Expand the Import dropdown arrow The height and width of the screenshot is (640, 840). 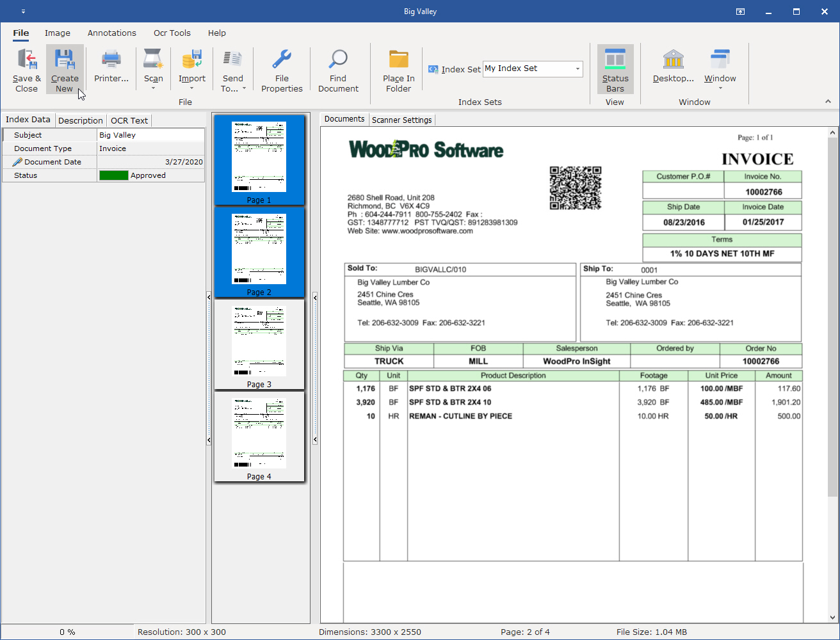pyautogui.click(x=192, y=88)
